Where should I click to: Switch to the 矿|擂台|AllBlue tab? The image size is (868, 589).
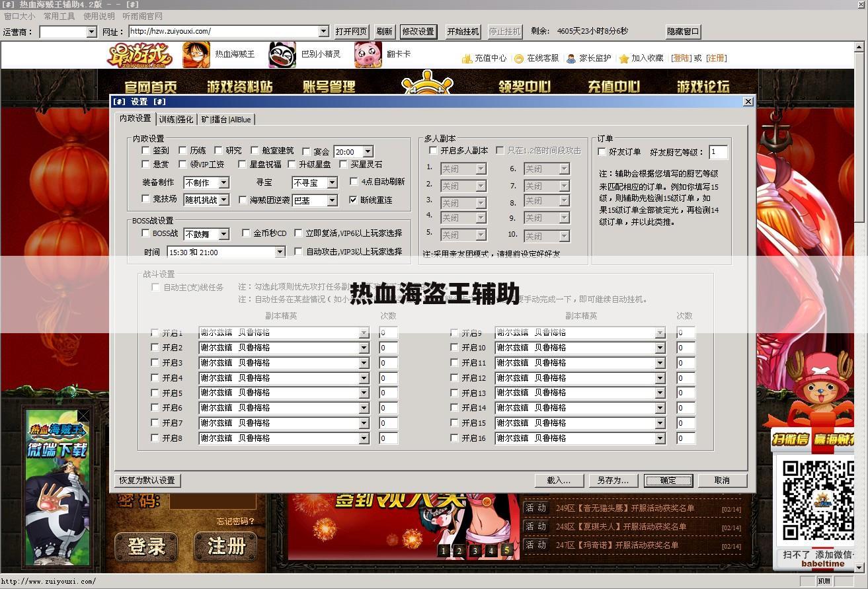coord(226,120)
